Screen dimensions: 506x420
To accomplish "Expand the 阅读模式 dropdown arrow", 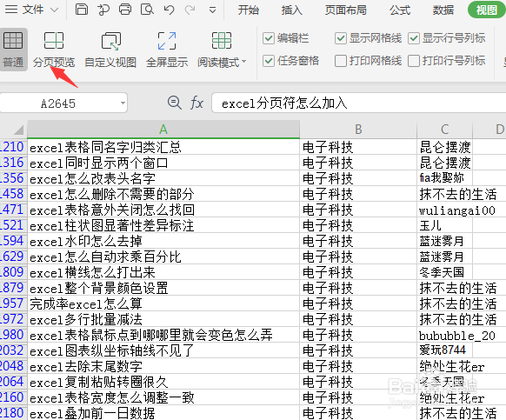I will coord(243,62).
